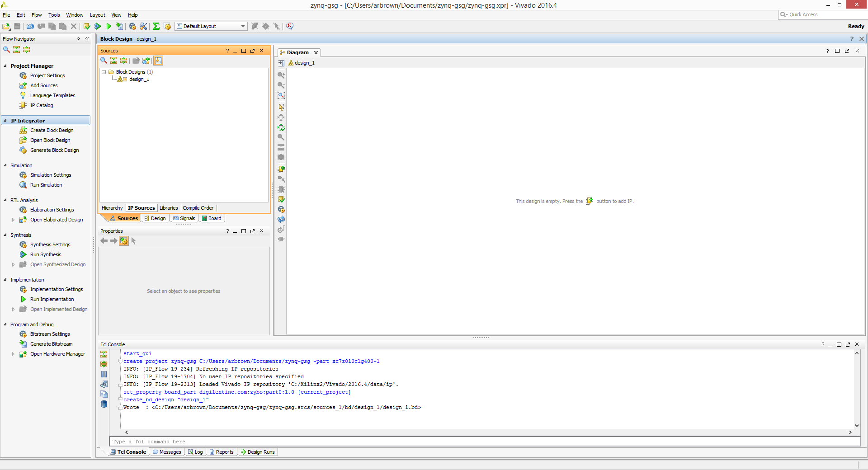
Task: Validate the design using the checkmark icon
Action: pyautogui.click(x=281, y=199)
